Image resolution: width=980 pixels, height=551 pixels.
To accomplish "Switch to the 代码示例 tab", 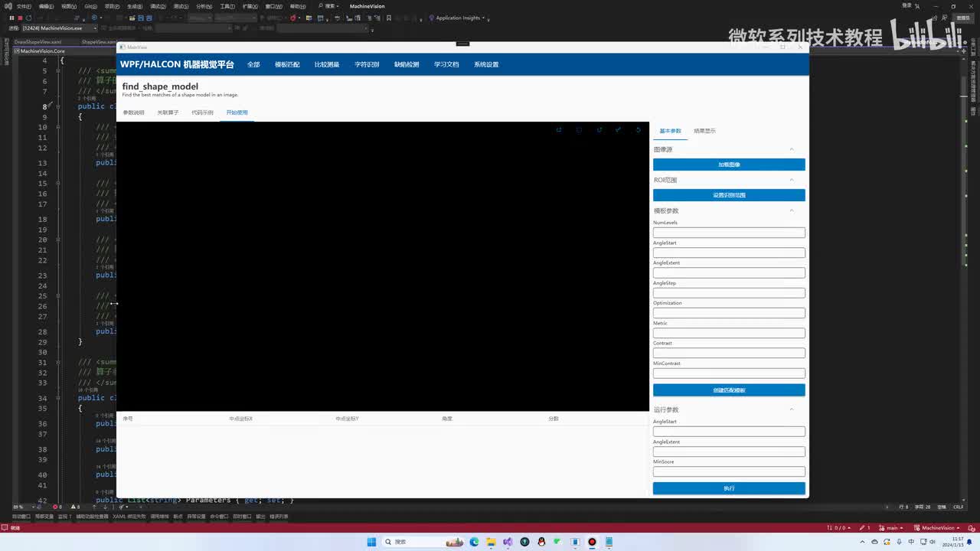I will click(202, 112).
